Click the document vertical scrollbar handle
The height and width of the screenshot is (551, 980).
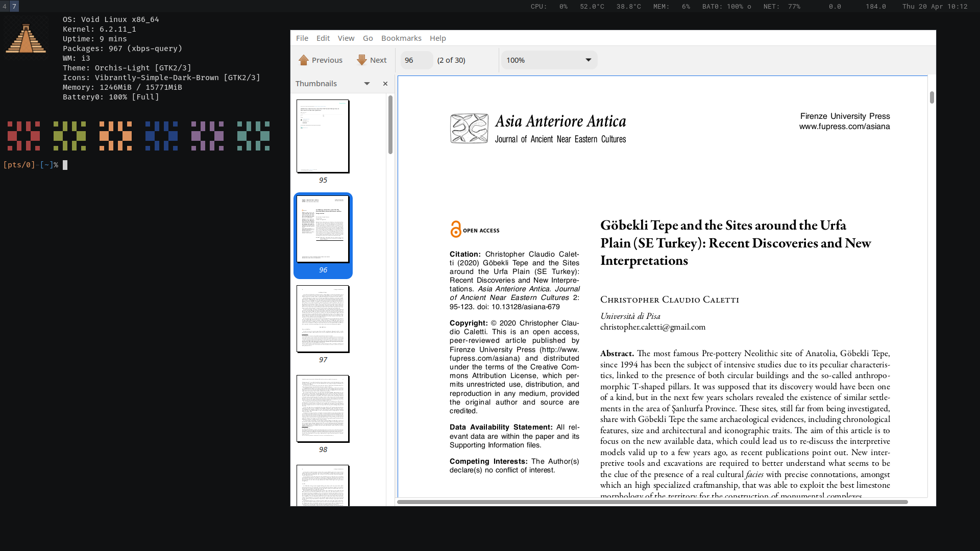(x=932, y=97)
